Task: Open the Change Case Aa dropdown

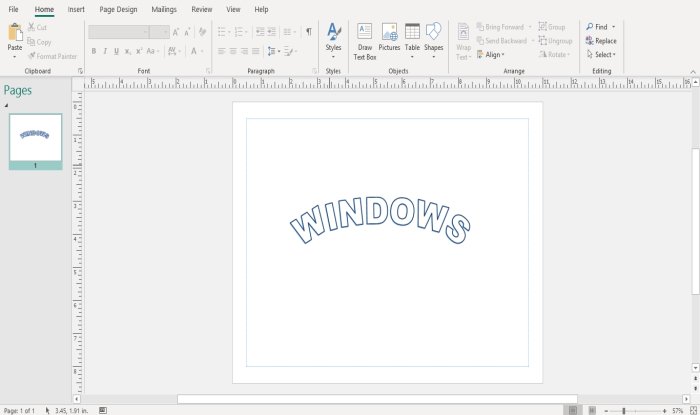Action: click(x=153, y=51)
